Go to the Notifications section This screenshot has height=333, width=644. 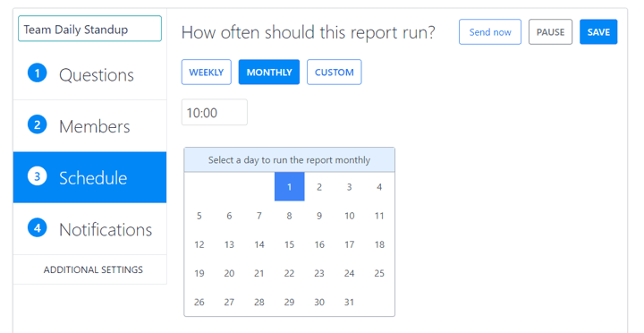pos(89,229)
